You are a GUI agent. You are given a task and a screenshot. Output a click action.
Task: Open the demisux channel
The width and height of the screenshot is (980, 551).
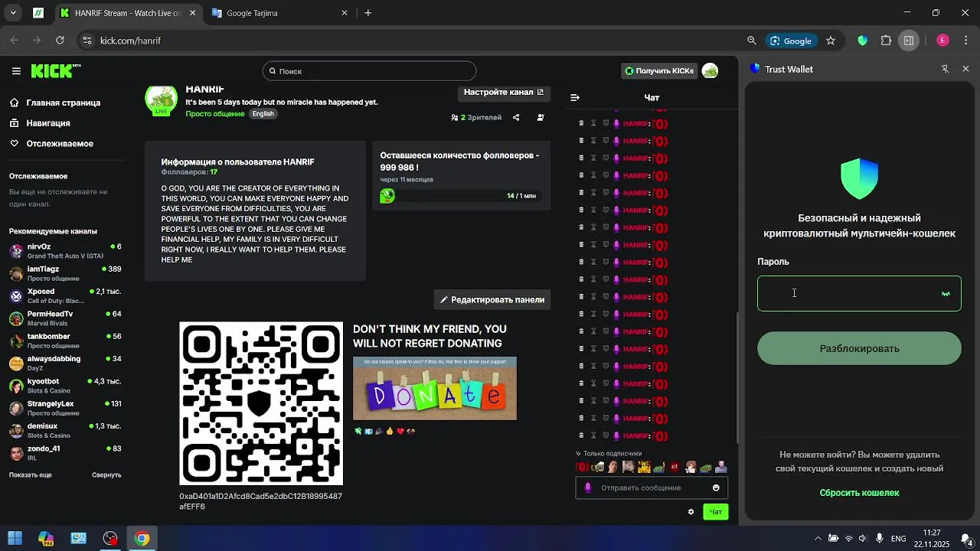[x=65, y=430]
